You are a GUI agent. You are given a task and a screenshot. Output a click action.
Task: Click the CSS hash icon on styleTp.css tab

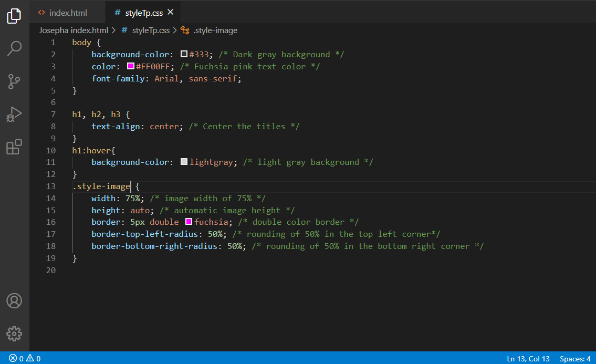(x=118, y=13)
